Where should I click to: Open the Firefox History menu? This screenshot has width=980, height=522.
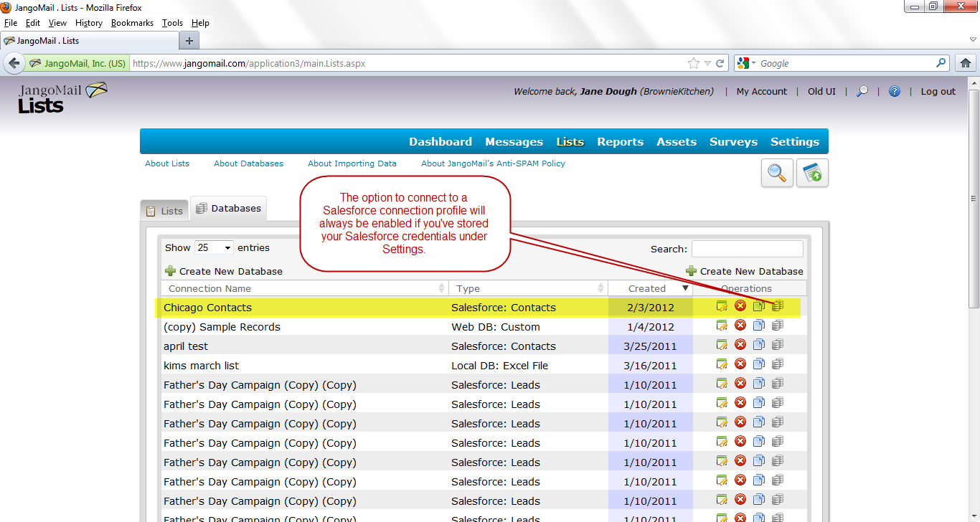click(x=89, y=23)
